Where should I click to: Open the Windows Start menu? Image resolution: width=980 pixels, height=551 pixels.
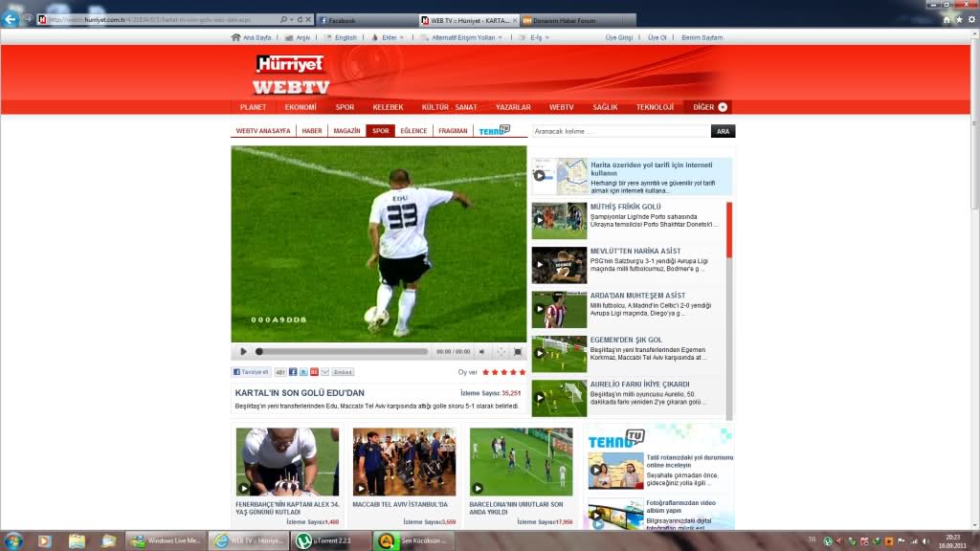pyautogui.click(x=13, y=540)
